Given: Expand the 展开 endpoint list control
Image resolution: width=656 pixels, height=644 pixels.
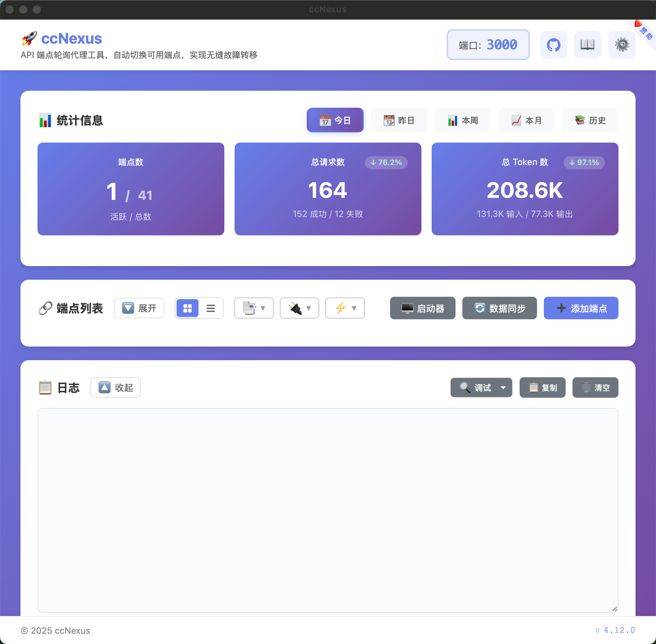Looking at the screenshot, I should coord(139,308).
